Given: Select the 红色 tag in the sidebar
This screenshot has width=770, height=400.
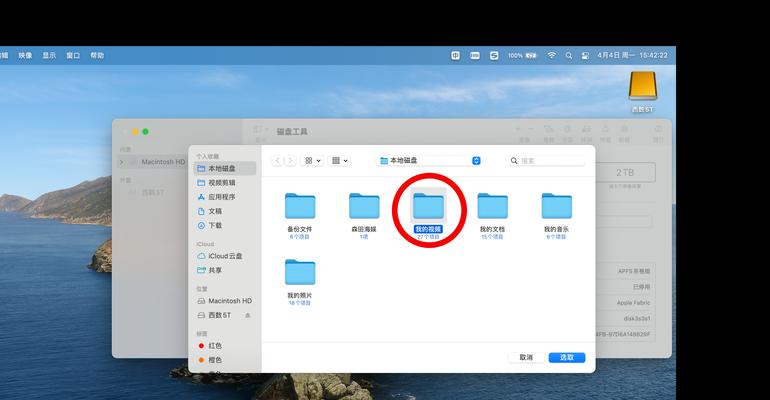Looking at the screenshot, I should pos(210,346).
